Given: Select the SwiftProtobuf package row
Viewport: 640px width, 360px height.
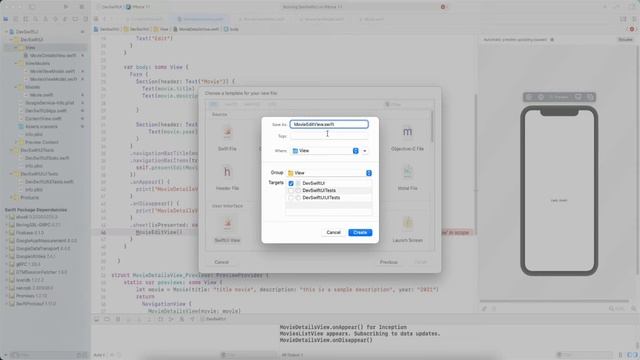Looking at the screenshot, I should [33, 304].
